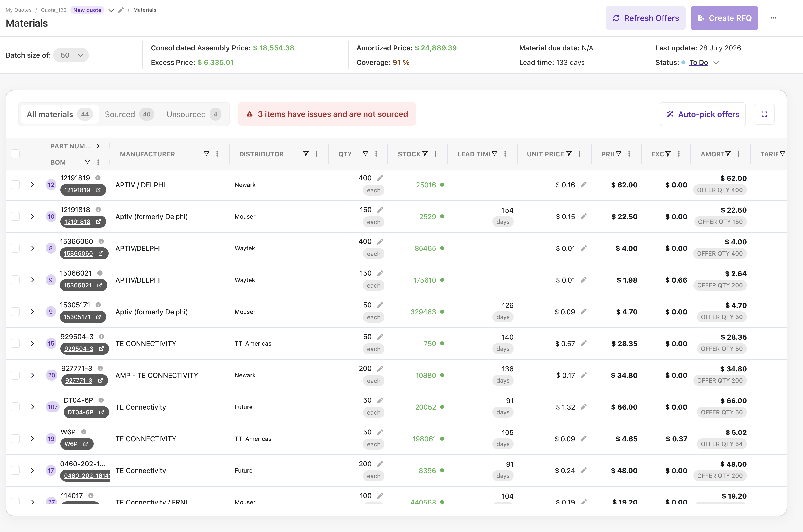
Task: Switch to All materials tab
Action: click(60, 114)
